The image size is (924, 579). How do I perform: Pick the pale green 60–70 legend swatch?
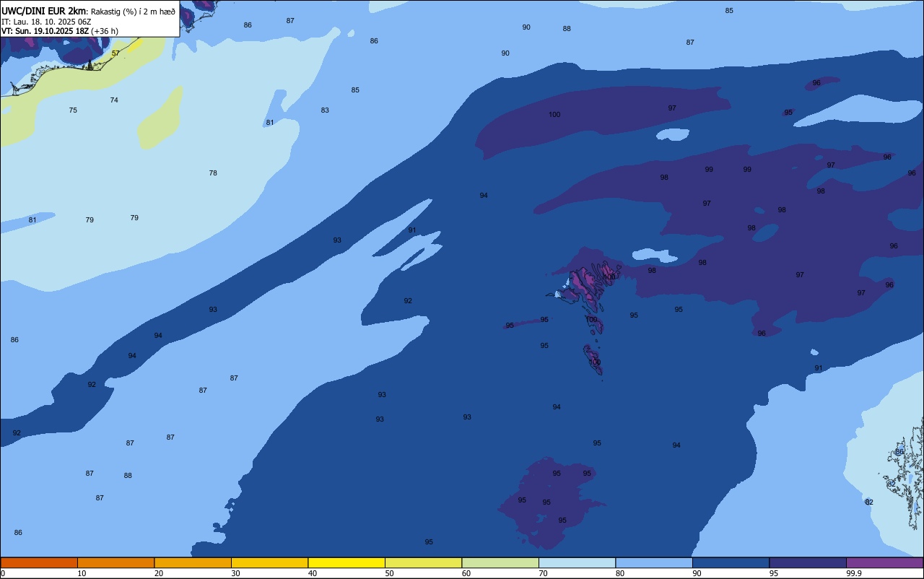500,562
